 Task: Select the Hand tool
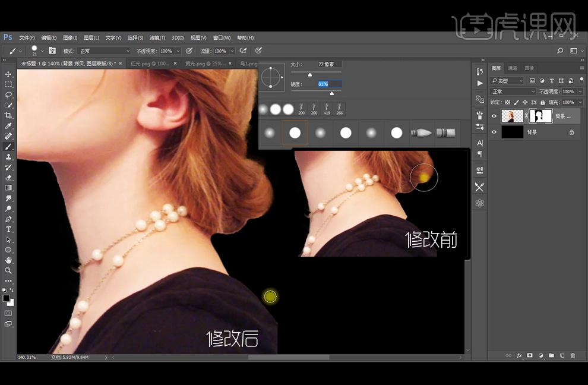(x=8, y=260)
